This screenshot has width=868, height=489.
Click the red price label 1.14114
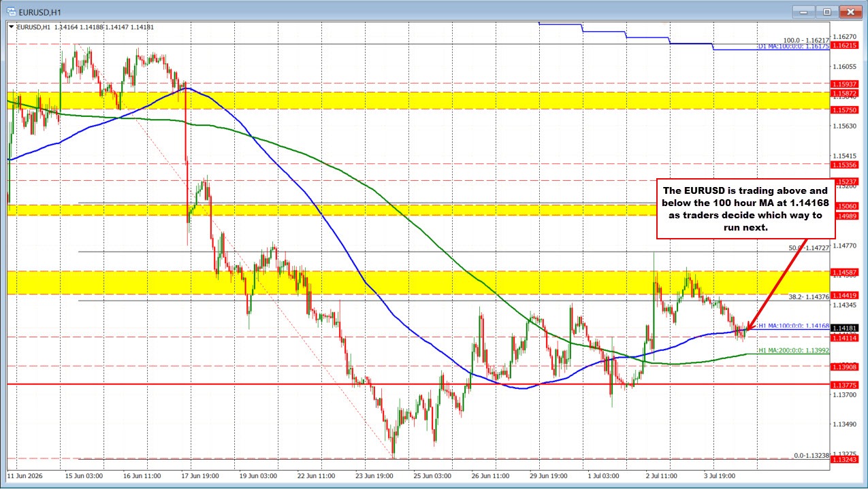[x=845, y=337]
